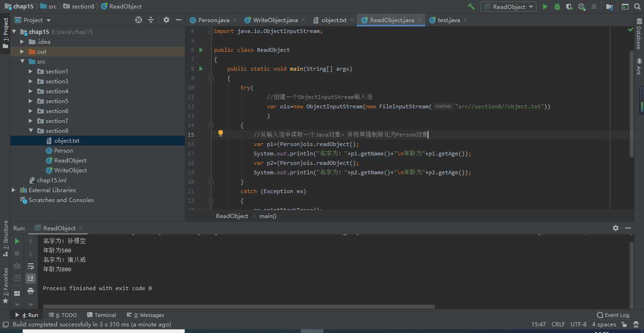Toggle tool window bars button in status bar
This screenshot has height=333, width=644.
point(5,325)
